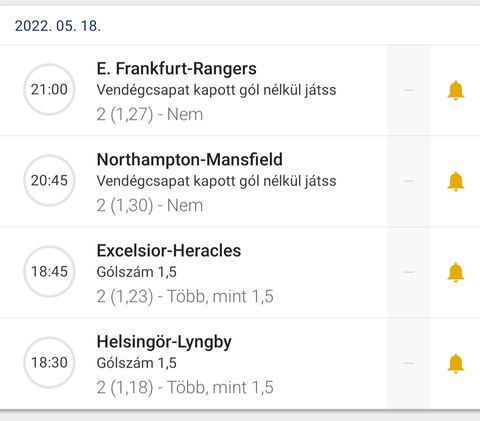Image resolution: width=480 pixels, height=421 pixels.
Task: Select the 2022. 05. 18. date header
Action: (x=58, y=26)
